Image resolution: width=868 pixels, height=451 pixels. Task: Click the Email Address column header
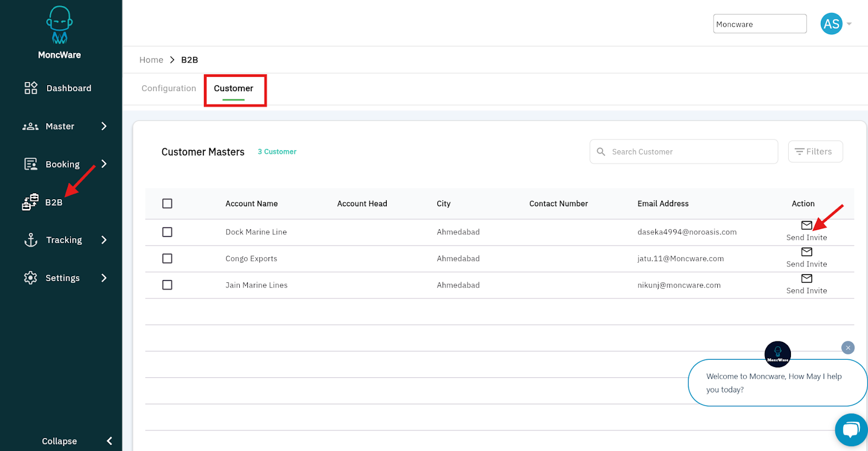click(663, 204)
